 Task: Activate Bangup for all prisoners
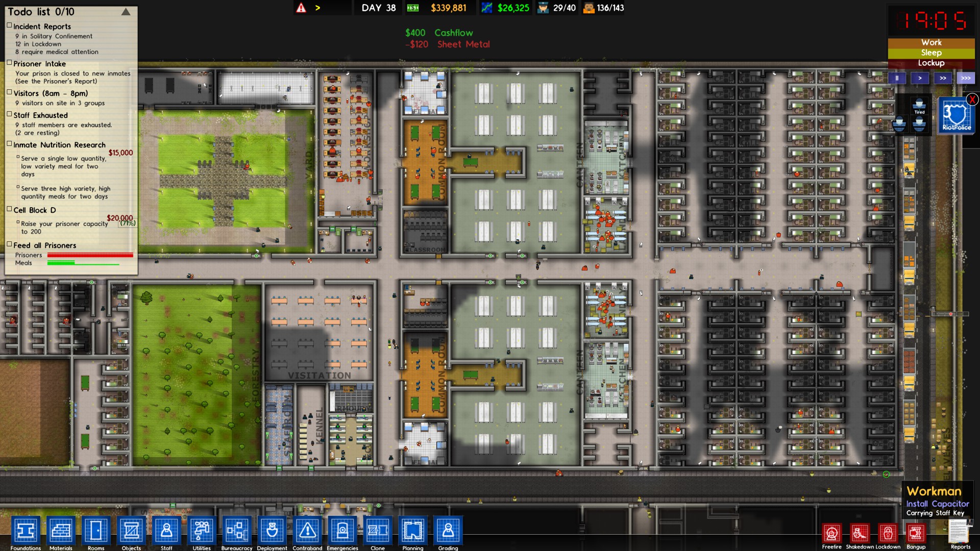pos(916,534)
